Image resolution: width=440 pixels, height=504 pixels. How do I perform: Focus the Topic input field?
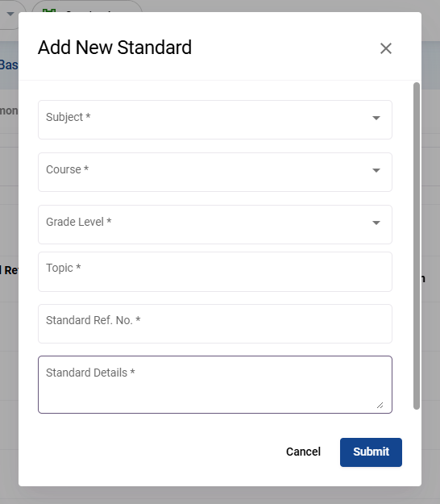click(x=215, y=272)
